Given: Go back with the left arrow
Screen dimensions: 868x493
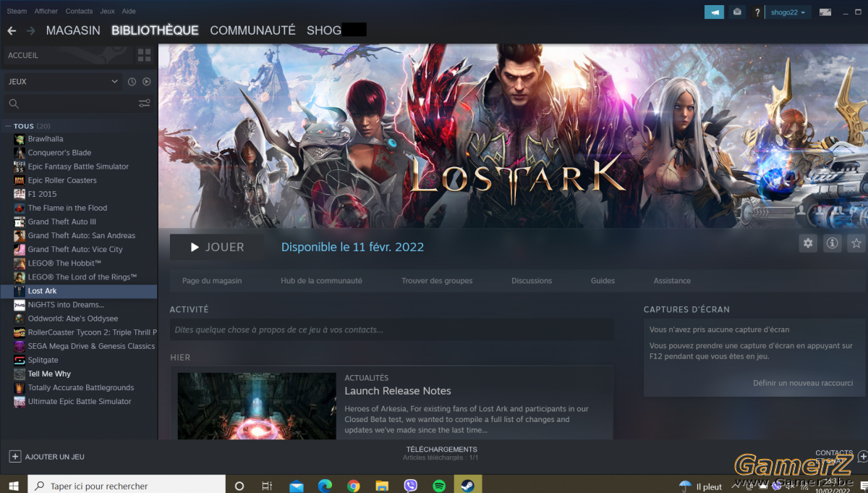Looking at the screenshot, I should coord(12,30).
